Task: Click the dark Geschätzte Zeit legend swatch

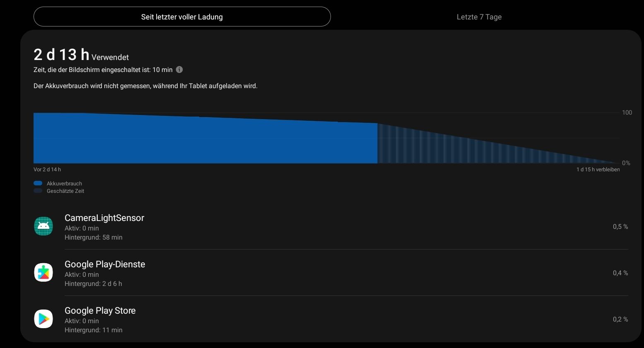Action: point(38,191)
